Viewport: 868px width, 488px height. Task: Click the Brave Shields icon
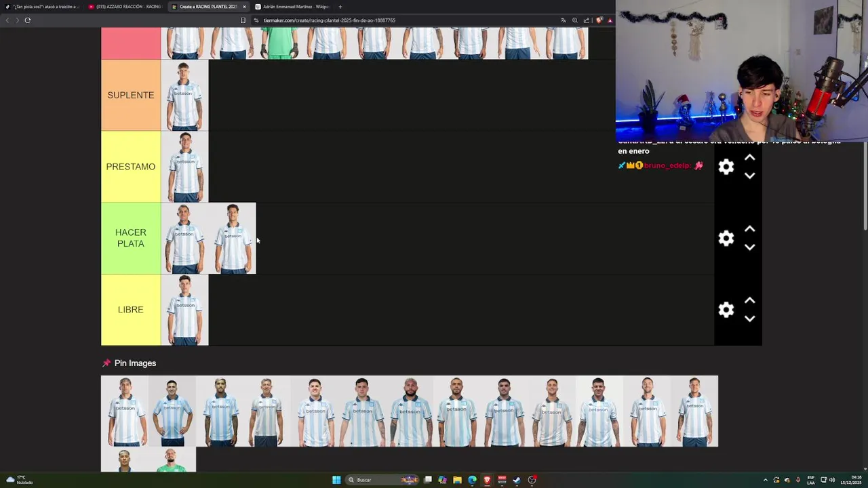point(599,20)
